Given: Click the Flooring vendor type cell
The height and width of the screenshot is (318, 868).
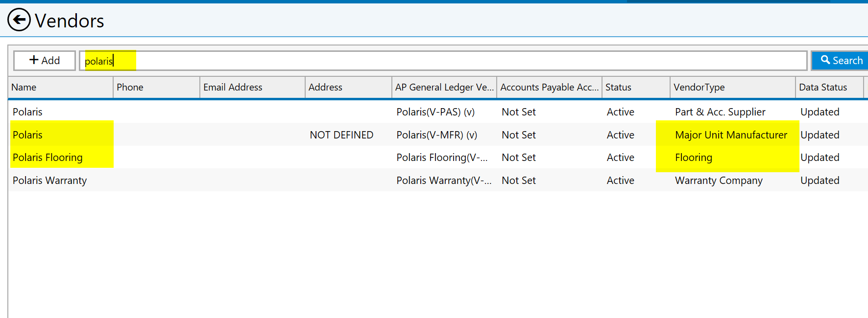Looking at the screenshot, I should click(x=694, y=158).
